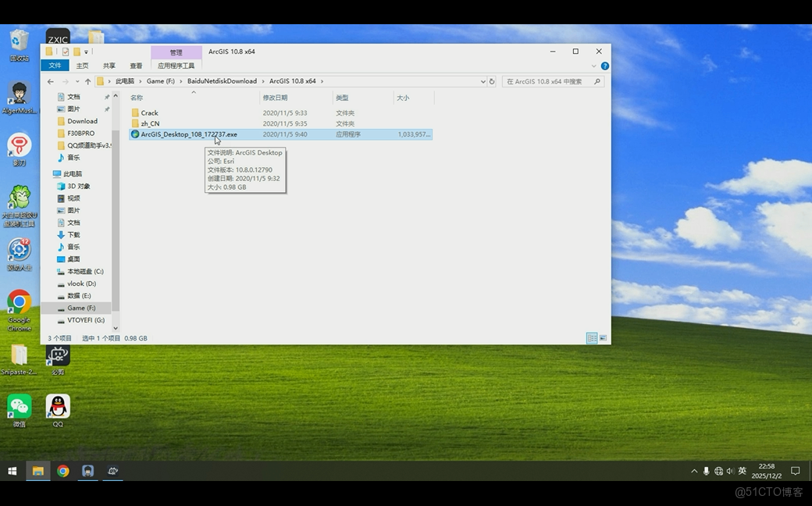Viewport: 812px width, 506px height.
Task: Open the 文件 menu tab
Action: click(x=55, y=66)
